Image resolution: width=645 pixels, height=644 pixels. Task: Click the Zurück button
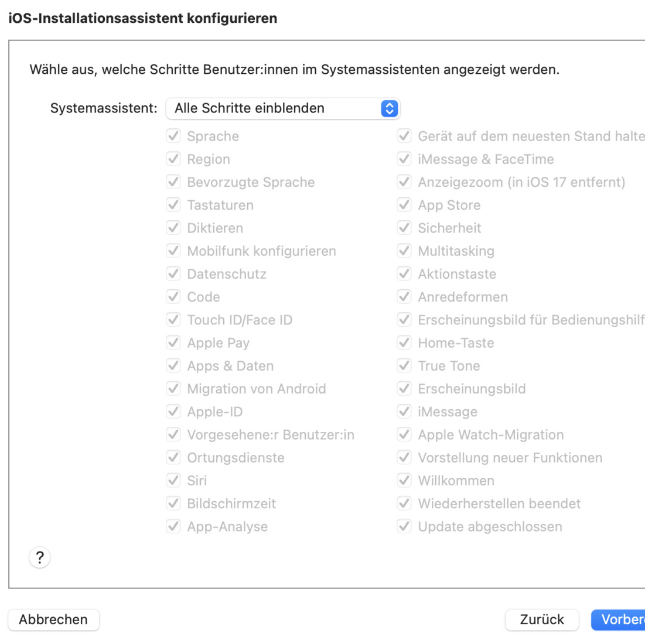(x=542, y=619)
